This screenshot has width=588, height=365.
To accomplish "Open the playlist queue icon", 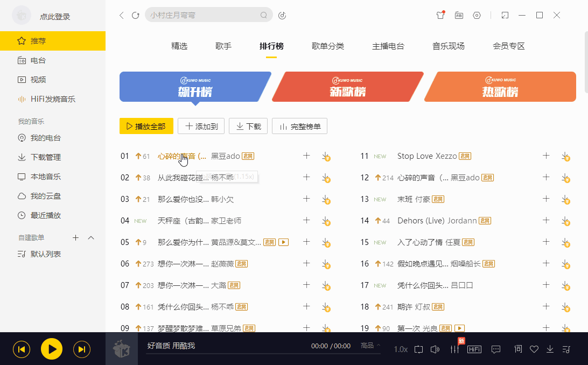I will click(x=565, y=349).
